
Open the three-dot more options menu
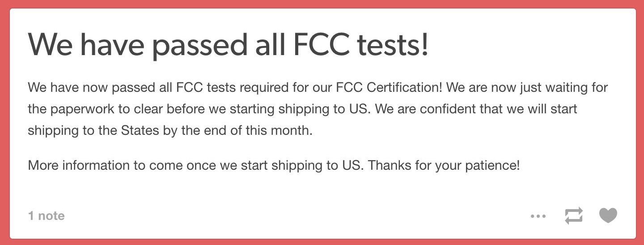[x=538, y=216]
